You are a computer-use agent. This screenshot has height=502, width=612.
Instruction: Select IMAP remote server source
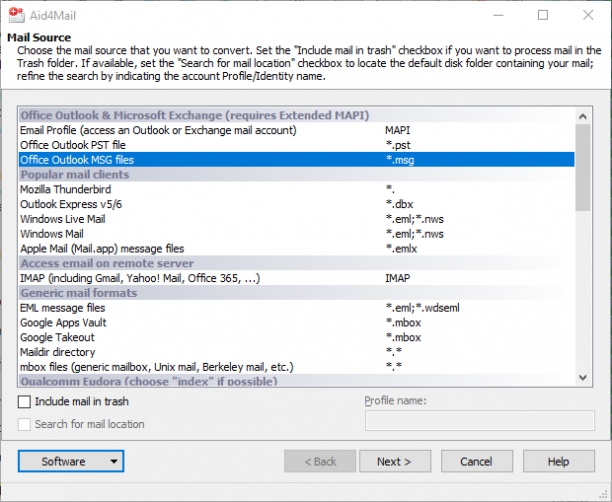[297, 278]
